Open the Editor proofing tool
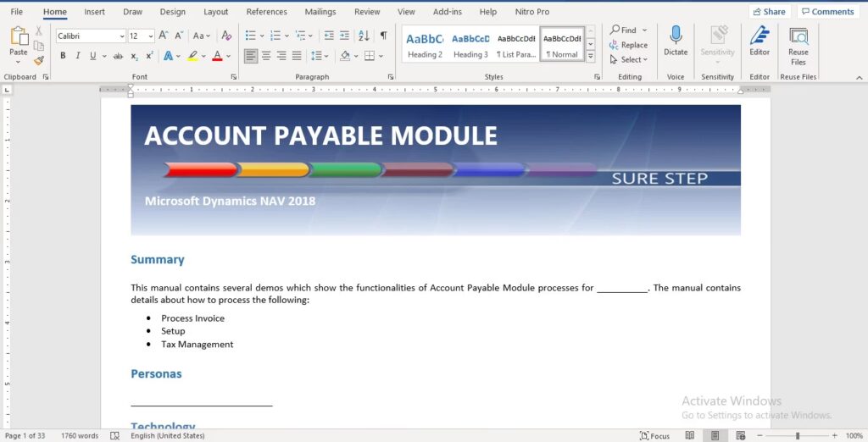Image resolution: width=868 pixels, height=442 pixels. (x=759, y=40)
